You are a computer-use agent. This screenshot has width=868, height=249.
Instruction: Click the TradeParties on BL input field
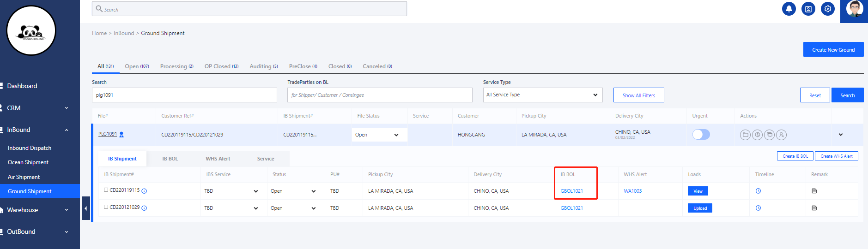pyautogui.click(x=379, y=95)
